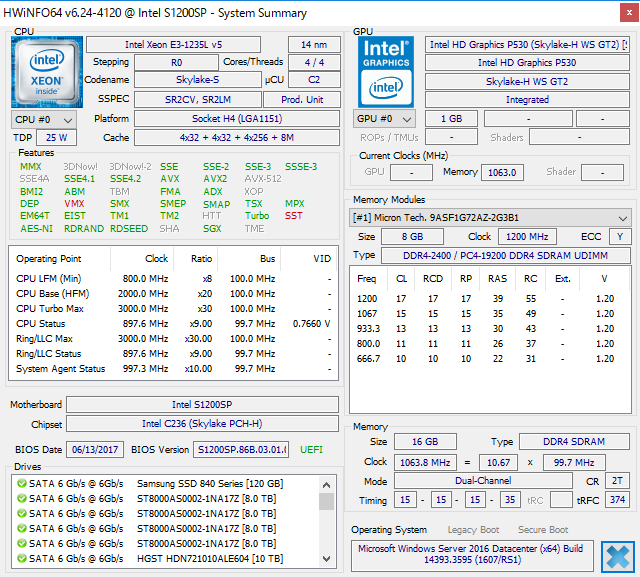The image size is (640, 577).
Task: Click the Intel S1200SP motherboard field
Action: coord(202,404)
